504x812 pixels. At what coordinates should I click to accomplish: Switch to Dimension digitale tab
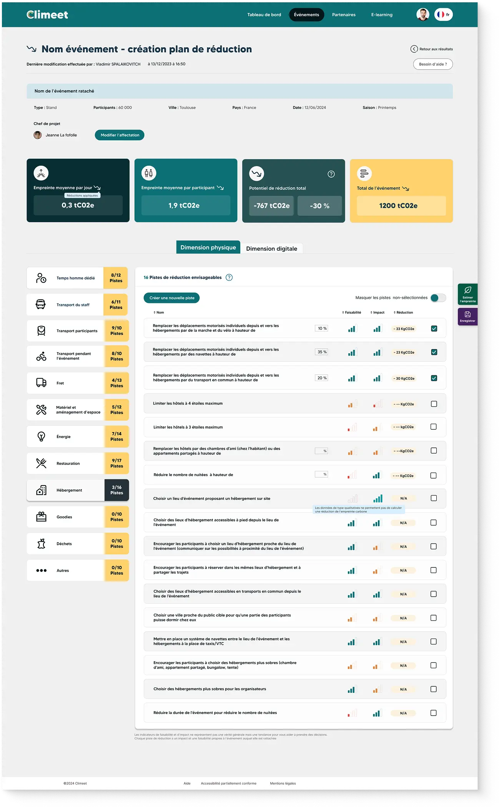click(x=272, y=248)
